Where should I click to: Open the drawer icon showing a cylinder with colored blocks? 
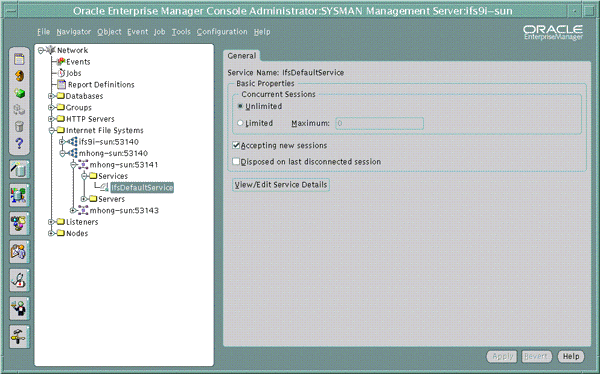pyautogui.click(x=19, y=195)
